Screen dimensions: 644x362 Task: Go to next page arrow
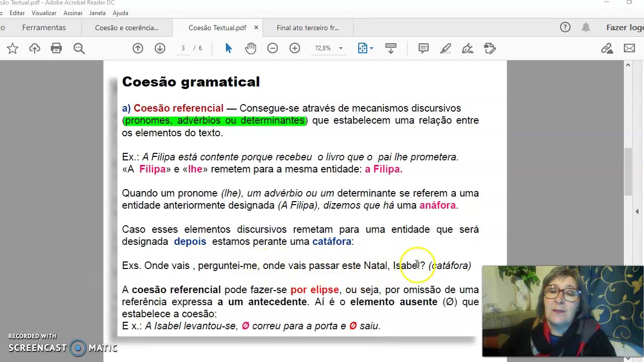pyautogui.click(x=160, y=48)
